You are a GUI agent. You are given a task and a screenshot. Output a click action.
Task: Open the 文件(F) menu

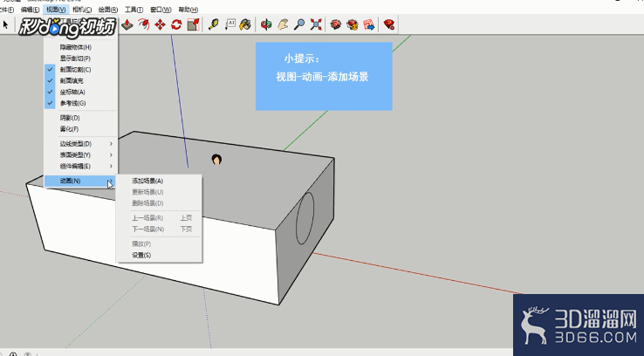point(7,10)
